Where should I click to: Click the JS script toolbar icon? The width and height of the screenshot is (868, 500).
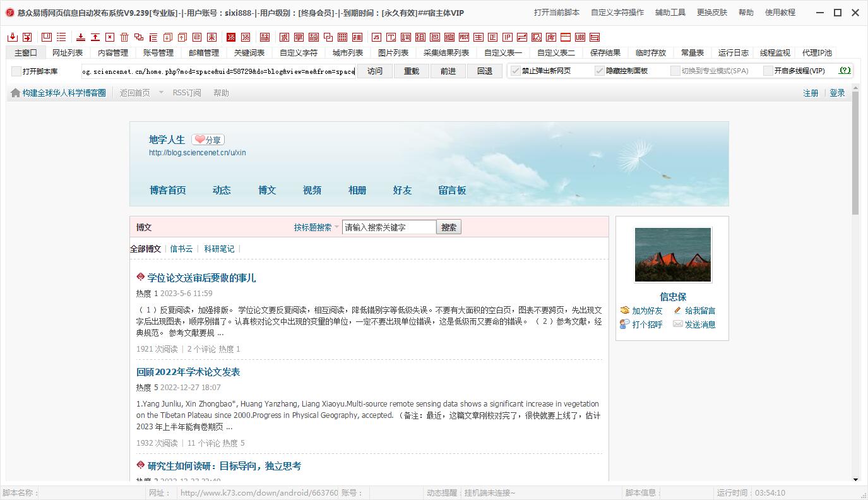click(376, 37)
